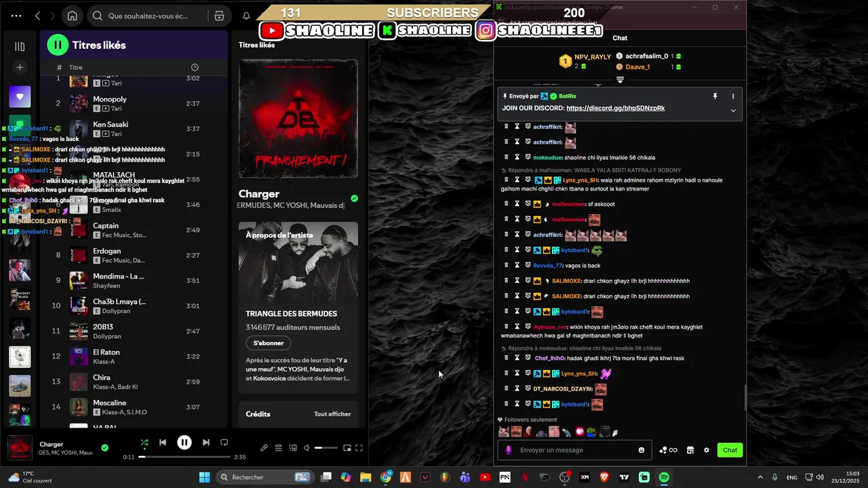Open lyrics microphone icon in player bar

point(264,448)
